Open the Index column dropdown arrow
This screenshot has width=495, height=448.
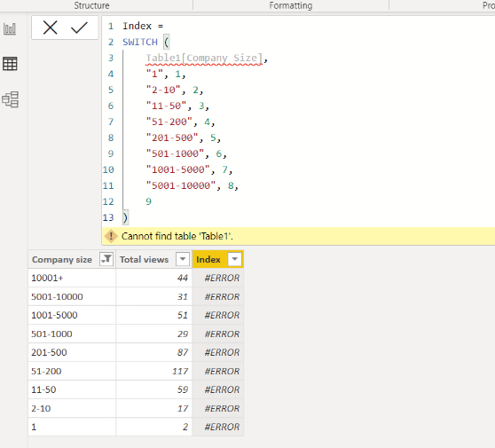[234, 259]
